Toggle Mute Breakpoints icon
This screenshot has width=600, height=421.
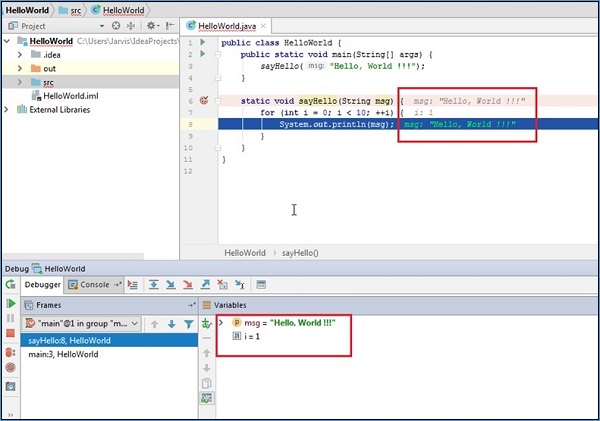point(10,367)
